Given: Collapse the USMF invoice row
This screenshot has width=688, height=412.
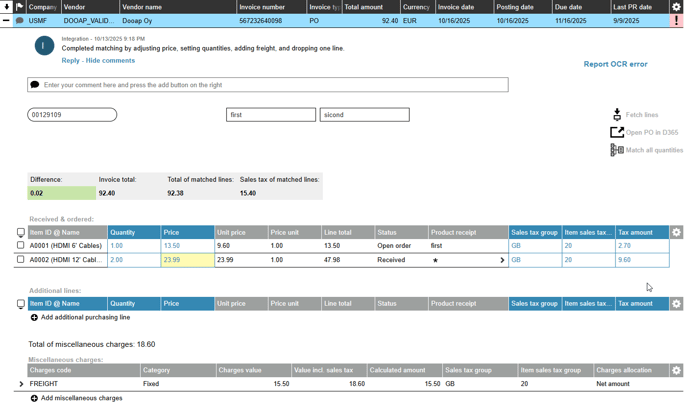Looking at the screenshot, I should [x=7, y=20].
